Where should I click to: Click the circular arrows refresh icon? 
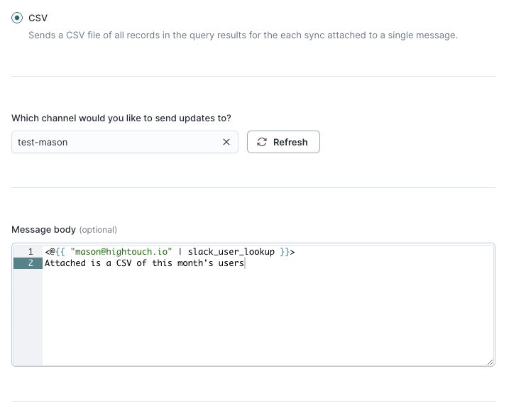262,142
